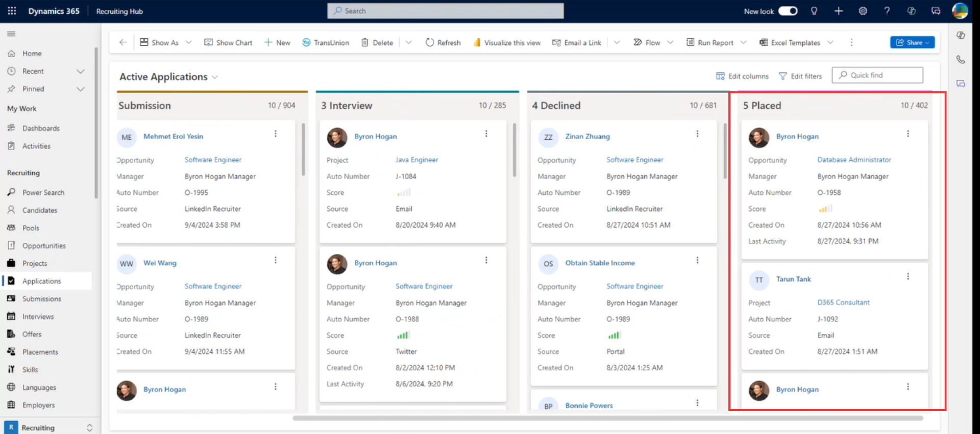
Task: Click the Interviews calendar icon
Action: click(11, 316)
